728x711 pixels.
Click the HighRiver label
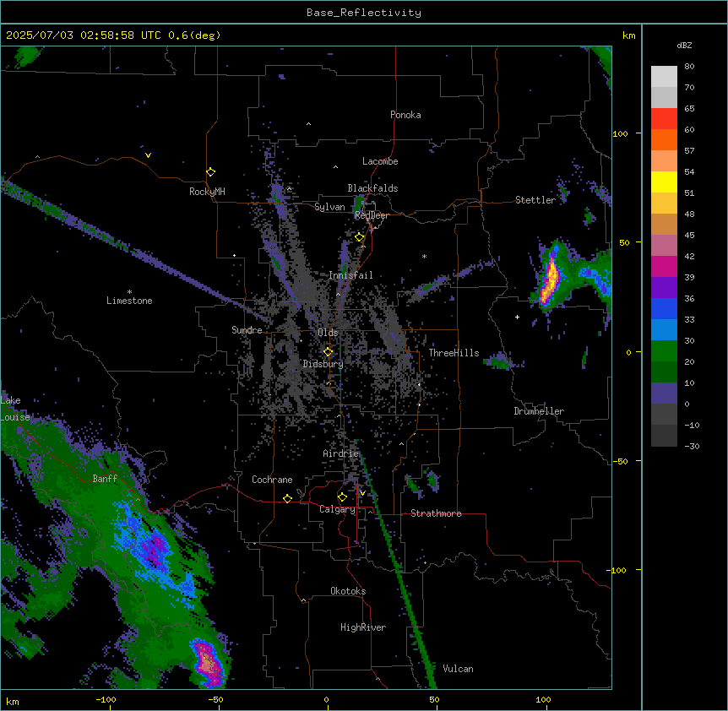pos(363,627)
